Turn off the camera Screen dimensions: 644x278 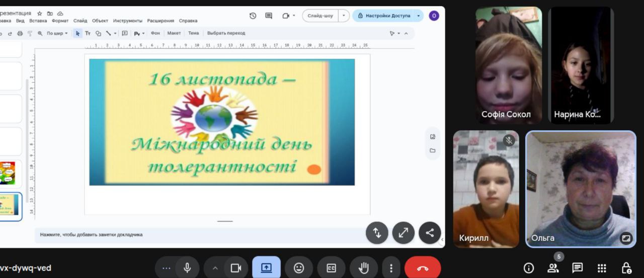coord(235,268)
